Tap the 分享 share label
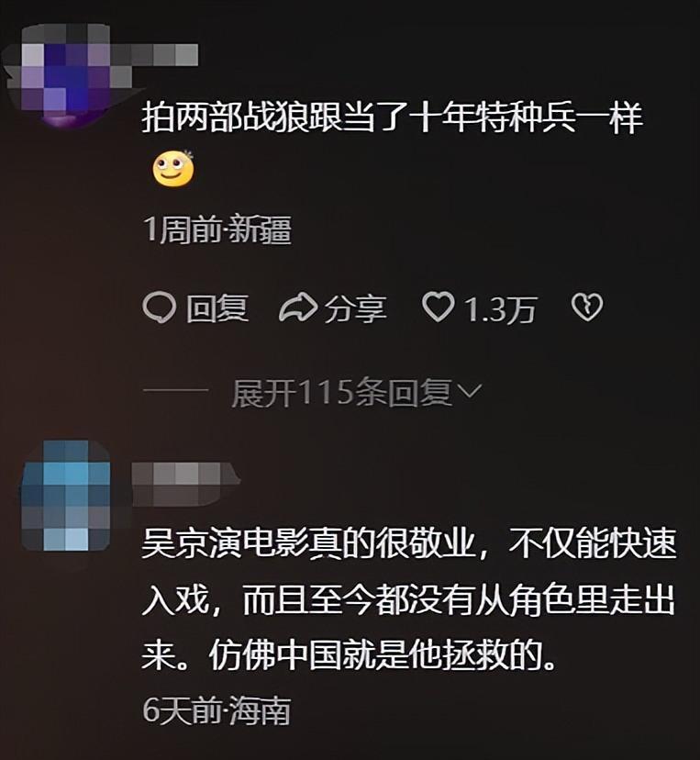The width and height of the screenshot is (700, 760). point(356,308)
